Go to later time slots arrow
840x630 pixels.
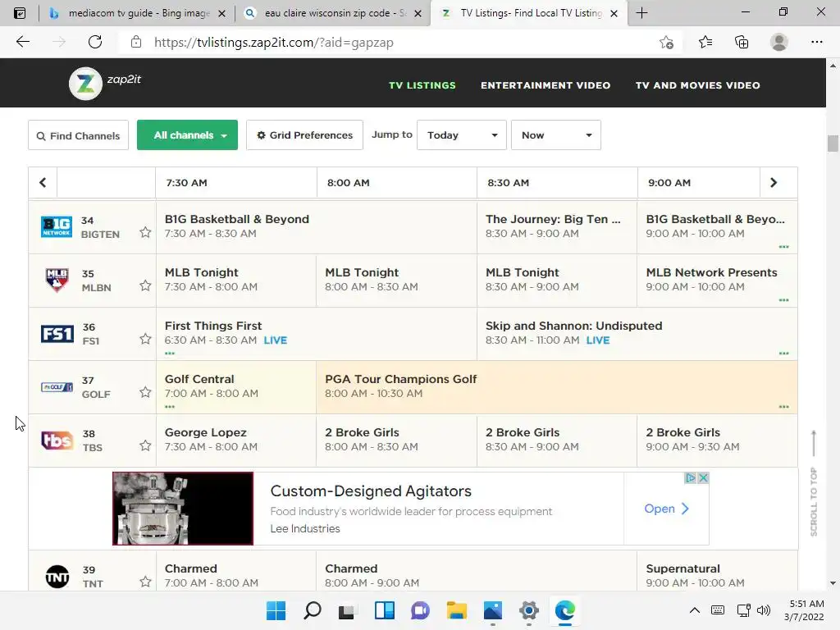pos(773,183)
